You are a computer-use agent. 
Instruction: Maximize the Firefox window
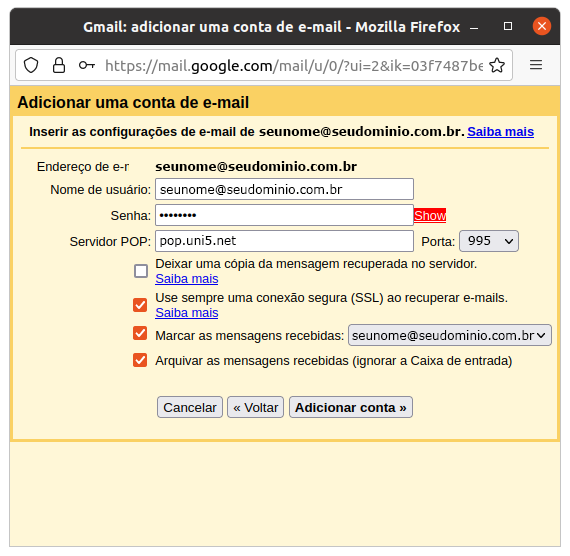(508, 26)
